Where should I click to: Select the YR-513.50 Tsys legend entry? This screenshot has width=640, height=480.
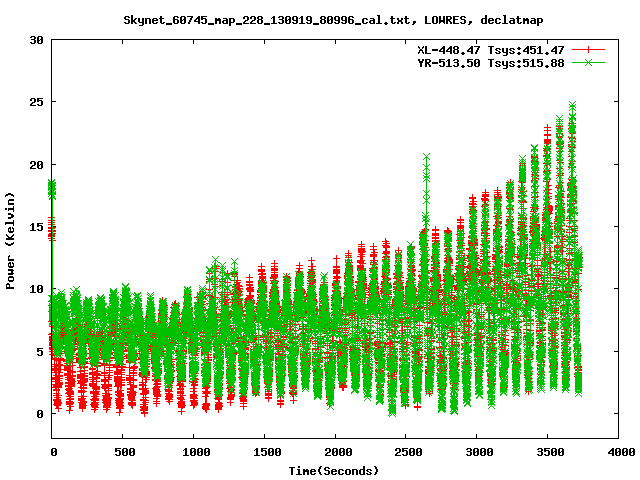click(490, 62)
